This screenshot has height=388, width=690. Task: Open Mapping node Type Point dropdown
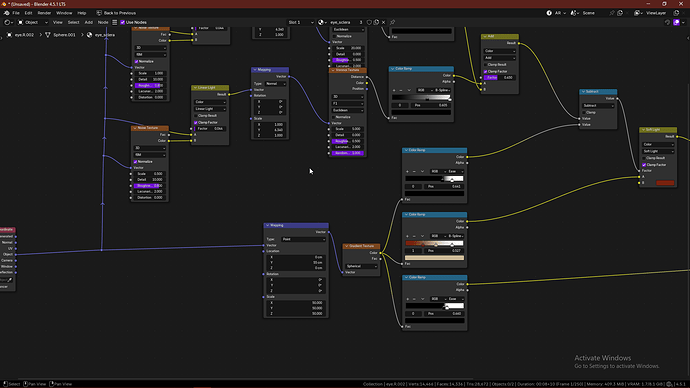point(303,239)
